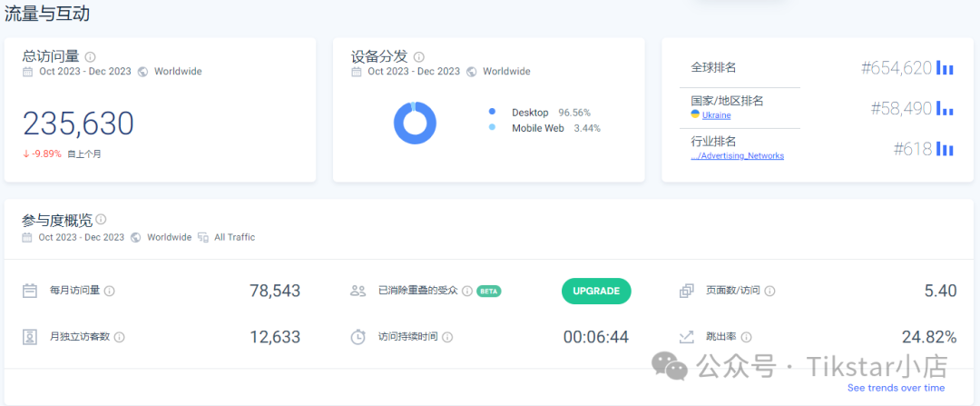Viewport: 980px width, 406px height.
Task: Click calendar icon in 参与度概览 header
Action: 27,238
